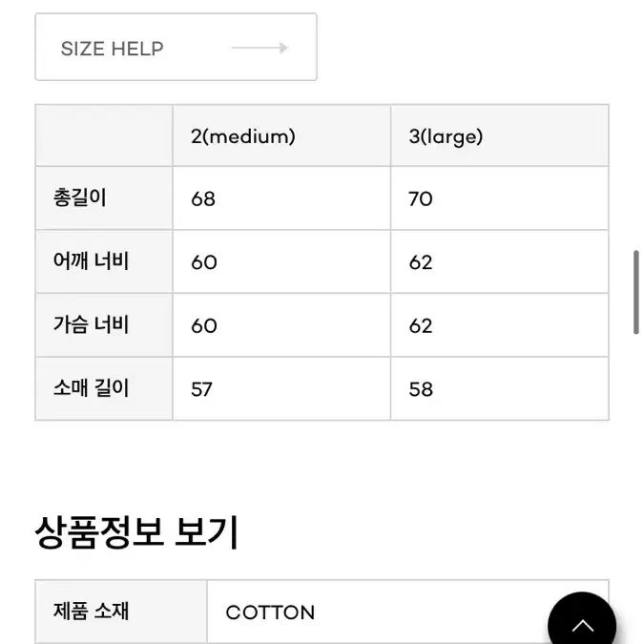
Task: Click medium sleeve length value 57
Action: (x=201, y=389)
